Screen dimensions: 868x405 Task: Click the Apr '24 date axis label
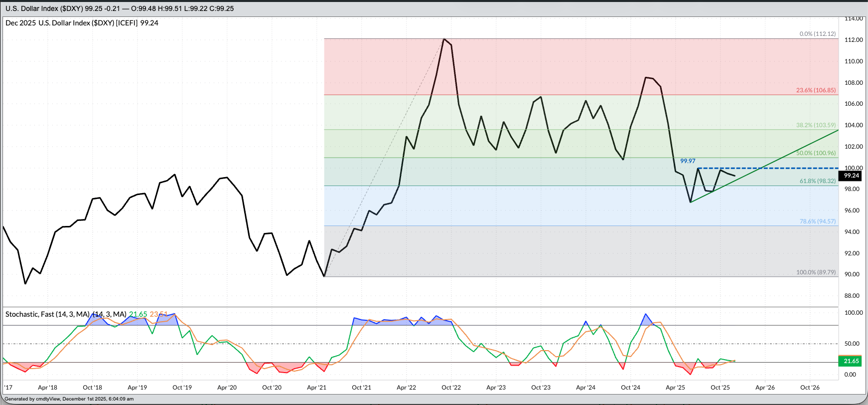585,388
